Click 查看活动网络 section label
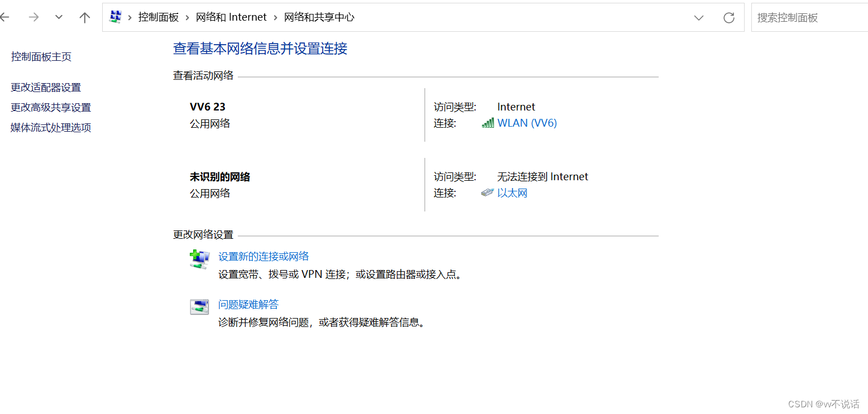 click(203, 76)
